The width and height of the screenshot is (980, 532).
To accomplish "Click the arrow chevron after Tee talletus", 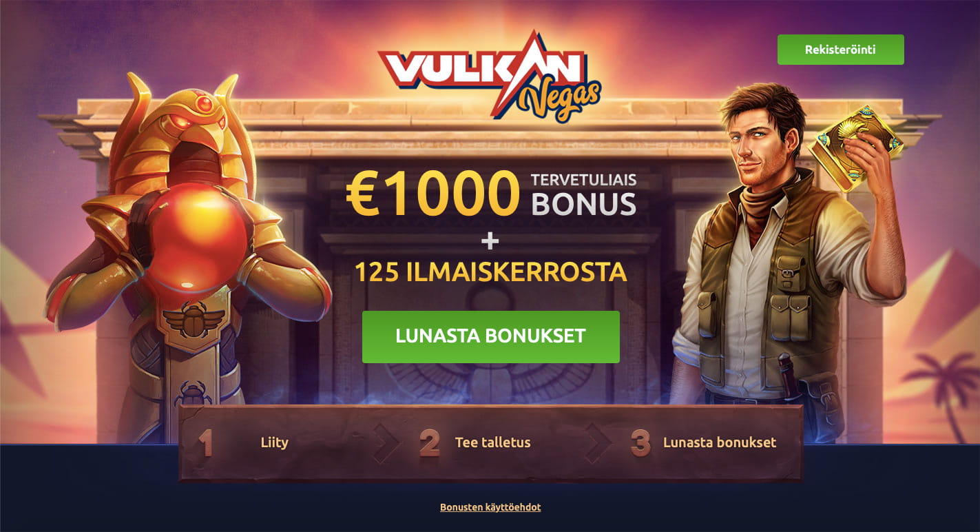I will click(598, 443).
